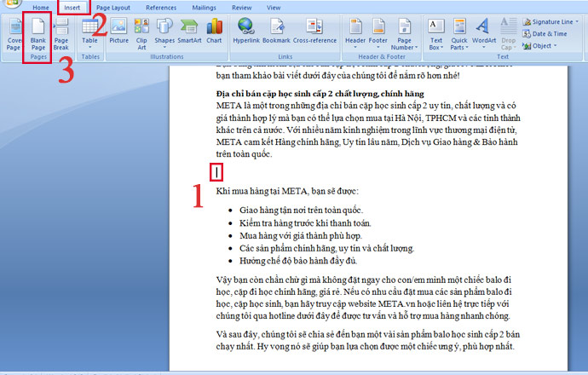Image resolution: width=588 pixels, height=375 pixels.
Task: Select the Insert tab
Action: click(x=72, y=8)
